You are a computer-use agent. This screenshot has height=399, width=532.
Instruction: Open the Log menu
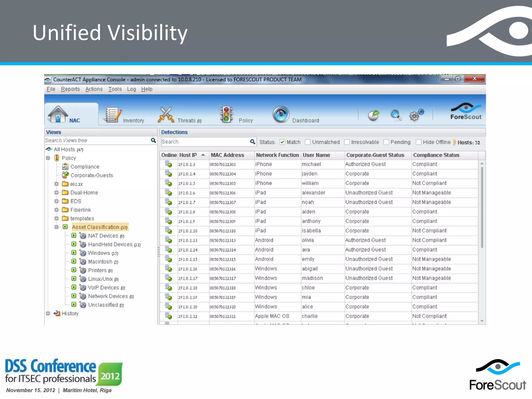[131, 89]
